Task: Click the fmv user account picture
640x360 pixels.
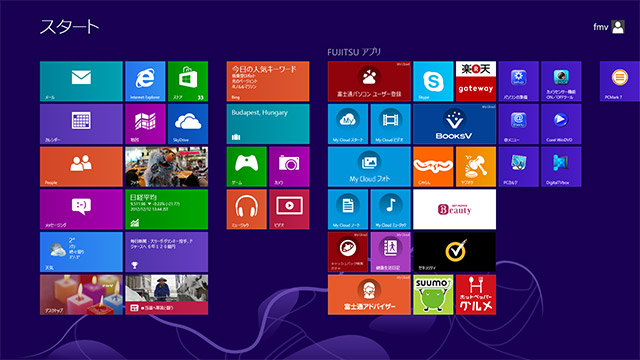Action: click(618, 27)
